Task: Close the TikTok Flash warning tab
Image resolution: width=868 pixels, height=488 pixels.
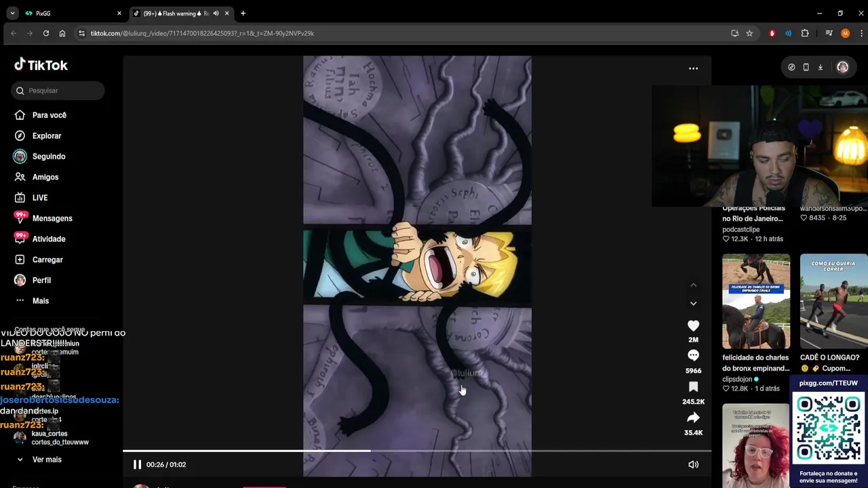Action: [226, 14]
